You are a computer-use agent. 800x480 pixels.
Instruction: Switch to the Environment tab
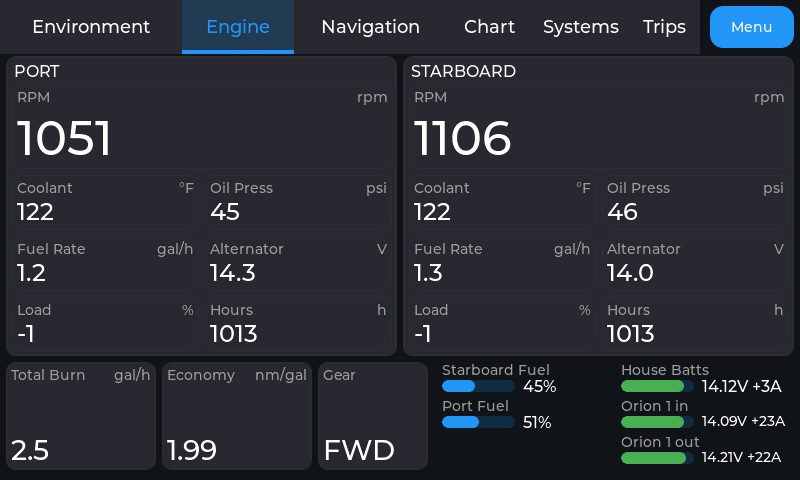(x=91, y=27)
